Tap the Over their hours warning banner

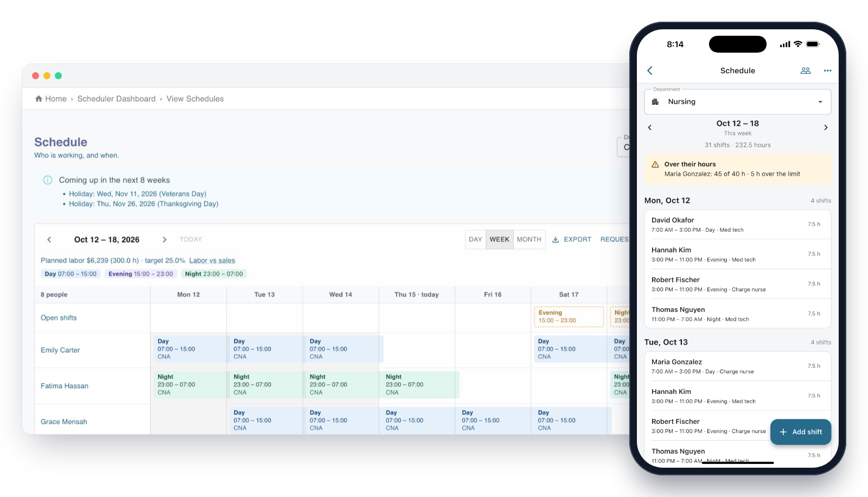click(738, 169)
